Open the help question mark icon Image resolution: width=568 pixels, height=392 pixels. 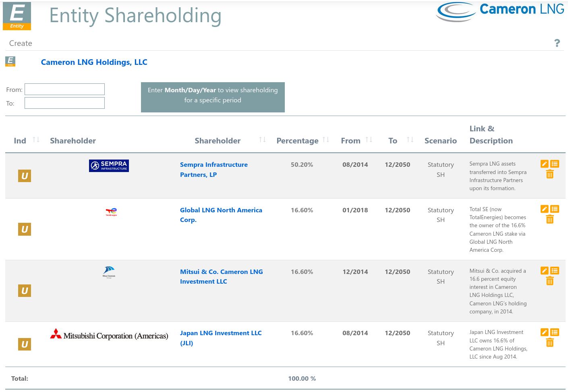(557, 43)
